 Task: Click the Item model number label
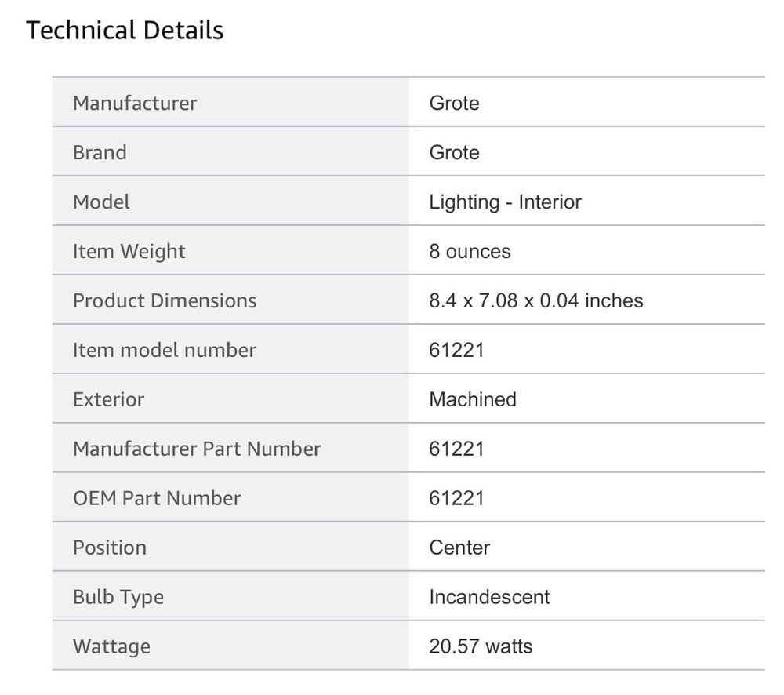[165, 350]
